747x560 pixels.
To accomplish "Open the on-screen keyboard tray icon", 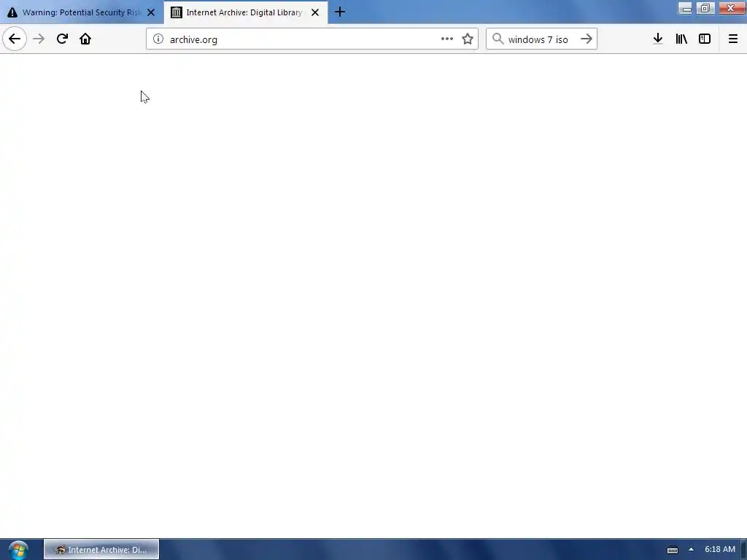I will (x=672, y=550).
